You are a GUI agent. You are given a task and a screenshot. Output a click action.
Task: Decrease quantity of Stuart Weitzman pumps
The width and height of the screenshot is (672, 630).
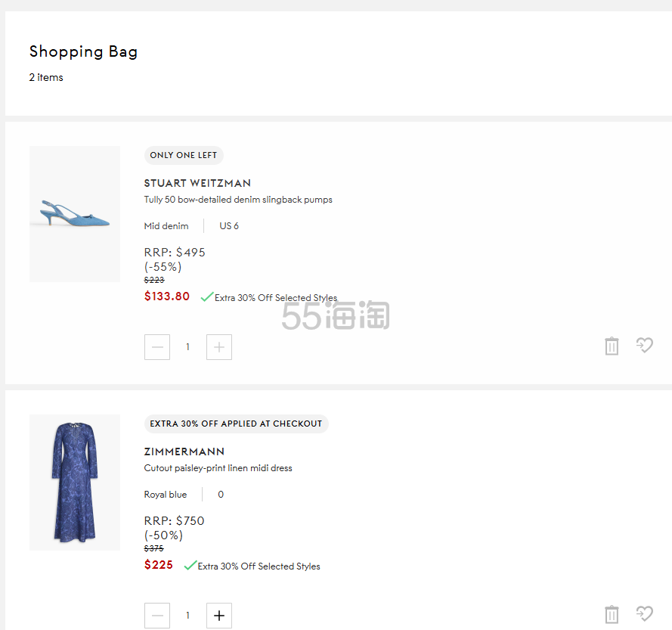(x=157, y=347)
